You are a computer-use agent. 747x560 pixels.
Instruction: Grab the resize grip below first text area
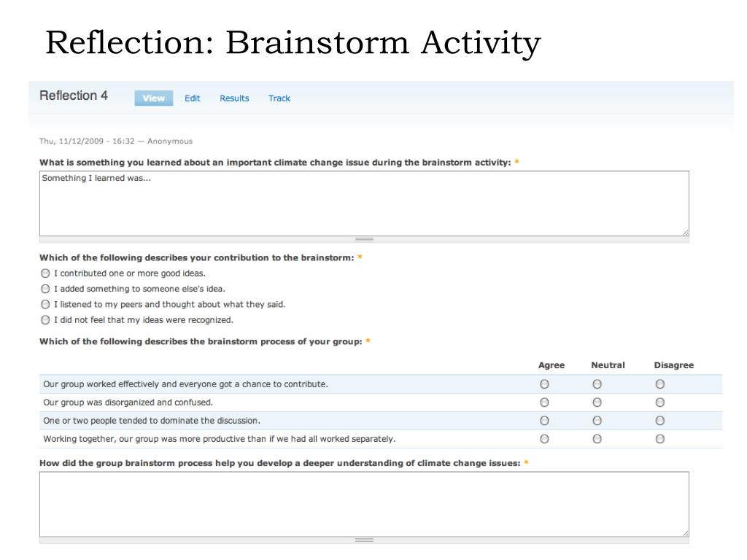(364, 239)
